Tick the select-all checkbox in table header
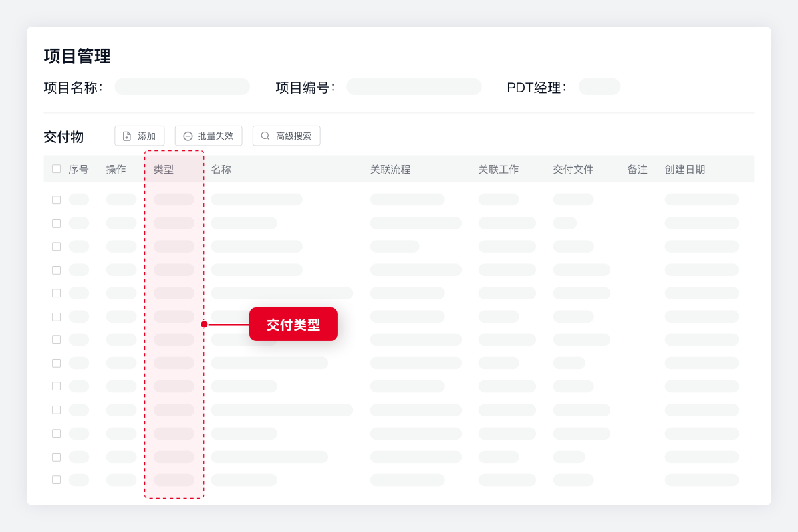 57,169
